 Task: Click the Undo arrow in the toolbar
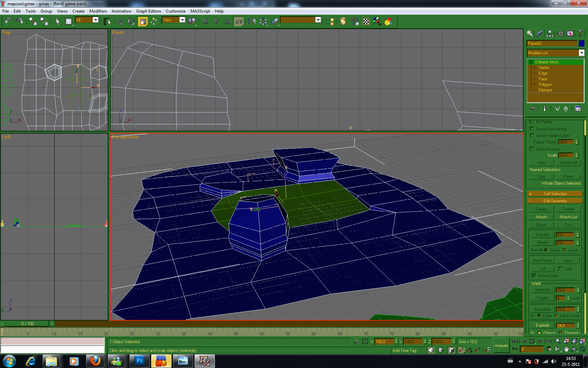pyautogui.click(x=9, y=21)
